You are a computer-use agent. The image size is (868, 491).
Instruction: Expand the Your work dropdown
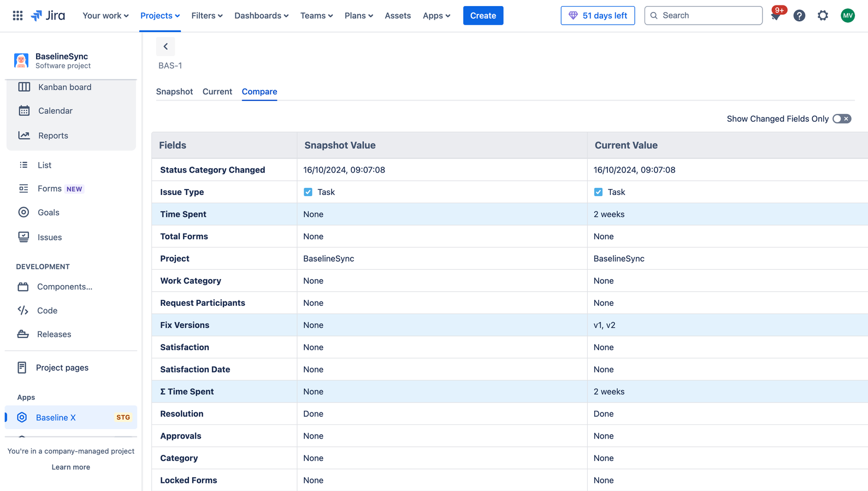pyautogui.click(x=105, y=15)
